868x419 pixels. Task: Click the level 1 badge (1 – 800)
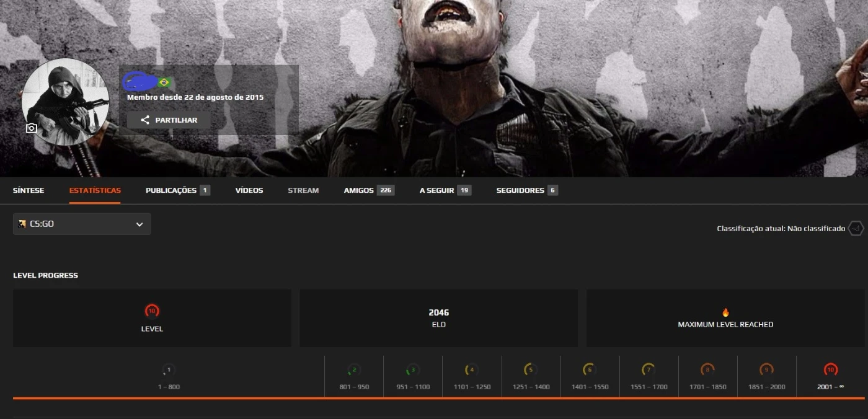pyautogui.click(x=168, y=370)
